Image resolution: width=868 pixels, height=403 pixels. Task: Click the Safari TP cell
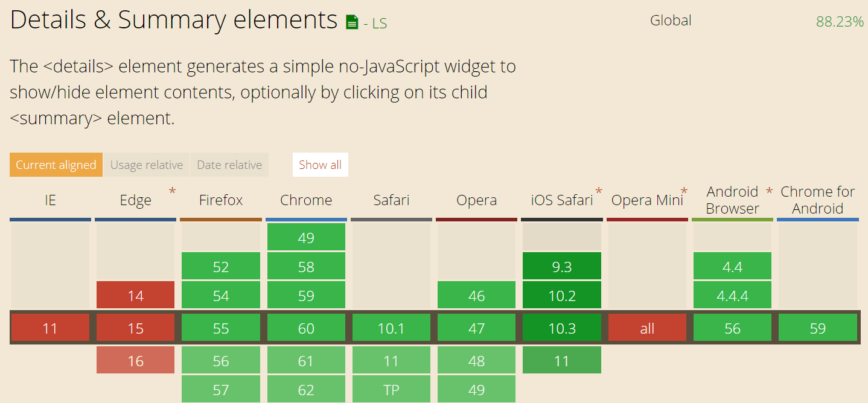[x=391, y=389]
